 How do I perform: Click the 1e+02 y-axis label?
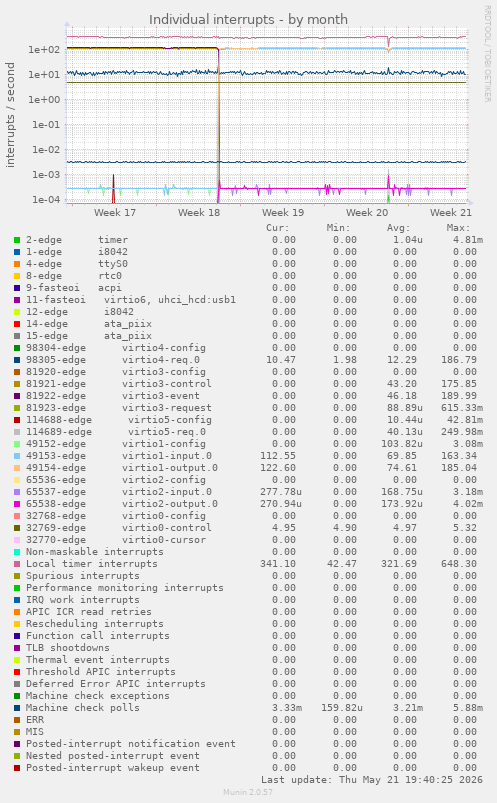pos(45,50)
